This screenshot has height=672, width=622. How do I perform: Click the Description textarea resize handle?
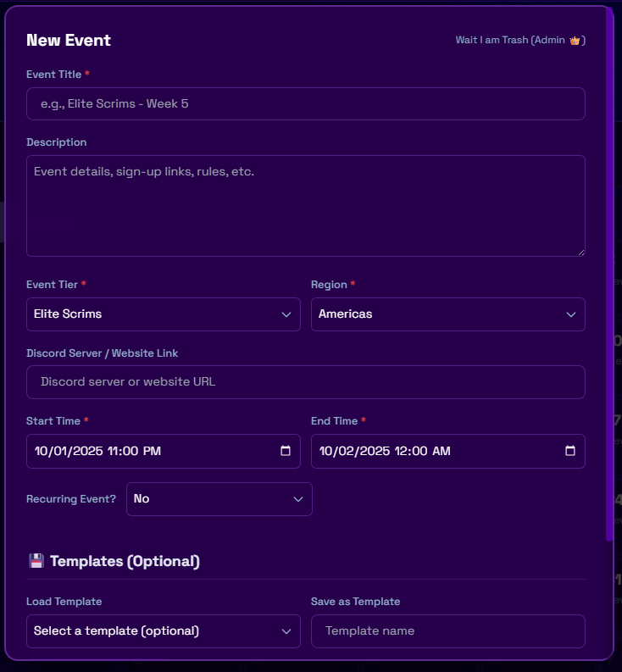tap(581, 253)
